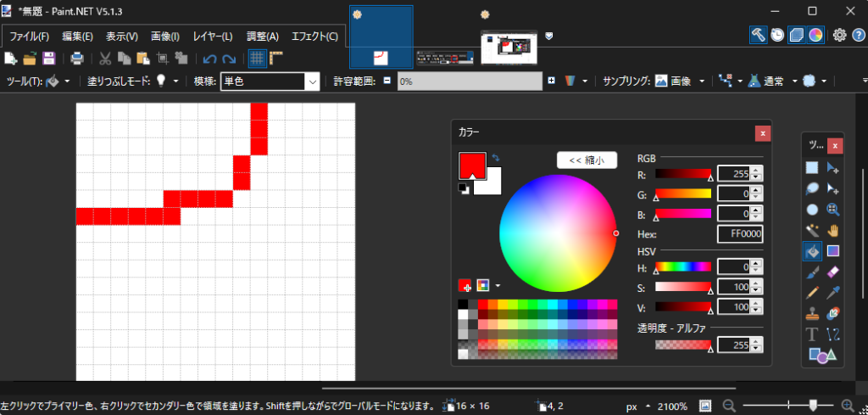Choose the Color Picker eyedropper tool
Screen dimensions: 868x415
coord(833,293)
